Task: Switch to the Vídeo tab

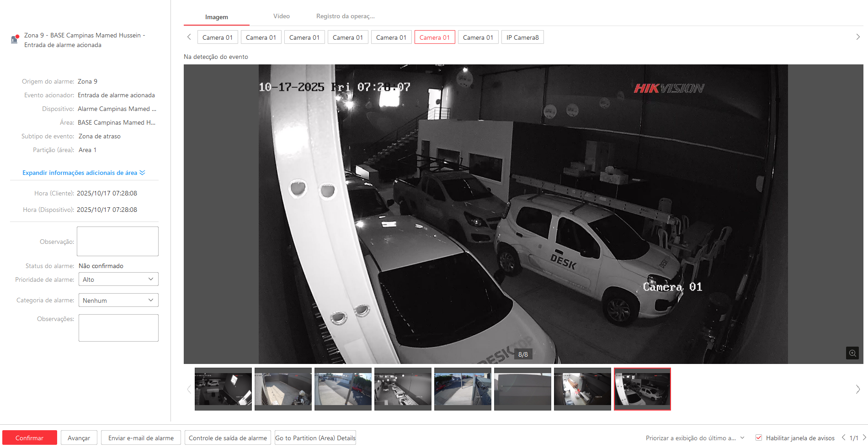Action: point(281,16)
